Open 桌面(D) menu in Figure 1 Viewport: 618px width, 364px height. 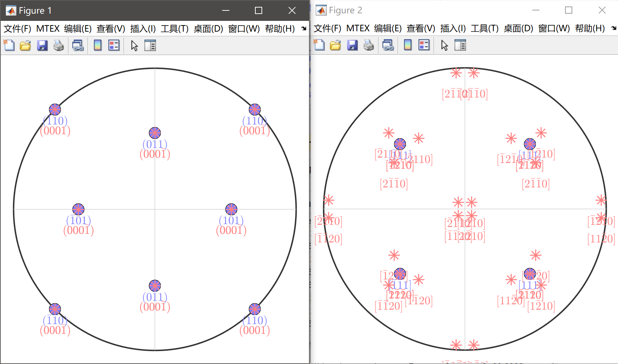point(209,29)
